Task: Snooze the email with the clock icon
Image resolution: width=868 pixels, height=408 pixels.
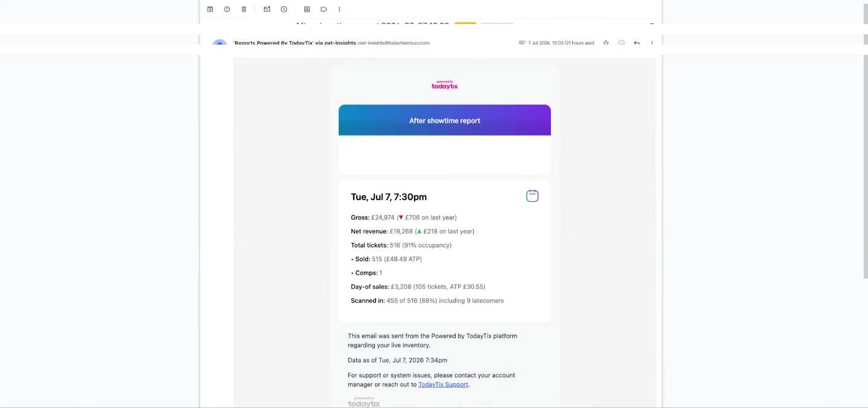Action: [x=284, y=9]
